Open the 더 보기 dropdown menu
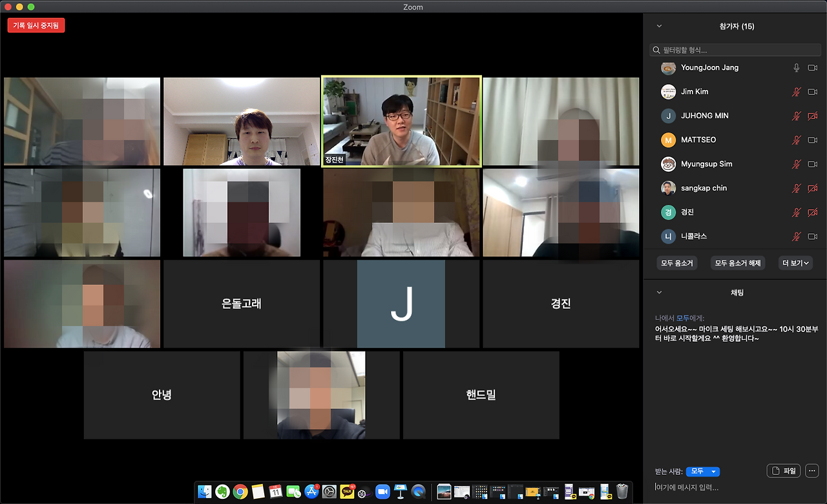Screen dimensions: 827x504 click(x=795, y=262)
